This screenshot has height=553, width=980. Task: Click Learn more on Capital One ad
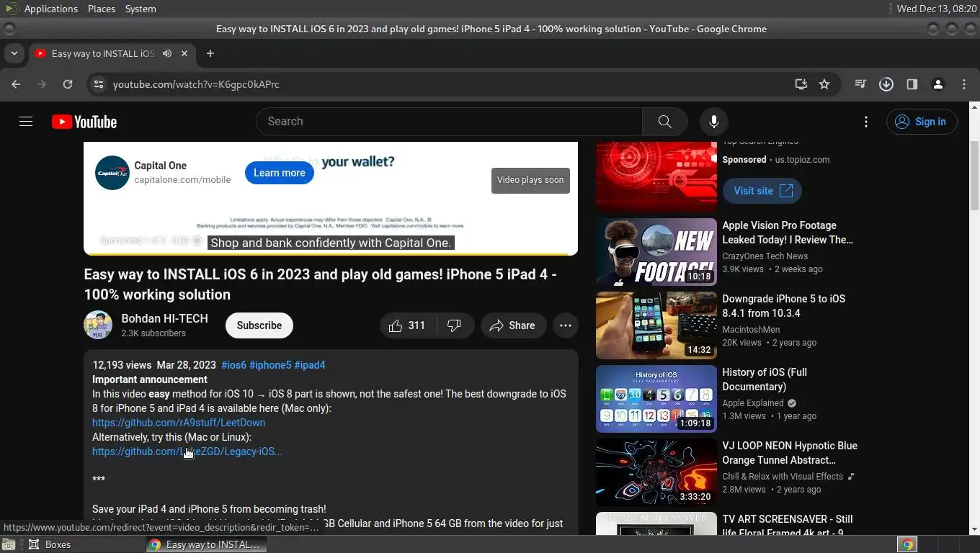[x=279, y=173]
